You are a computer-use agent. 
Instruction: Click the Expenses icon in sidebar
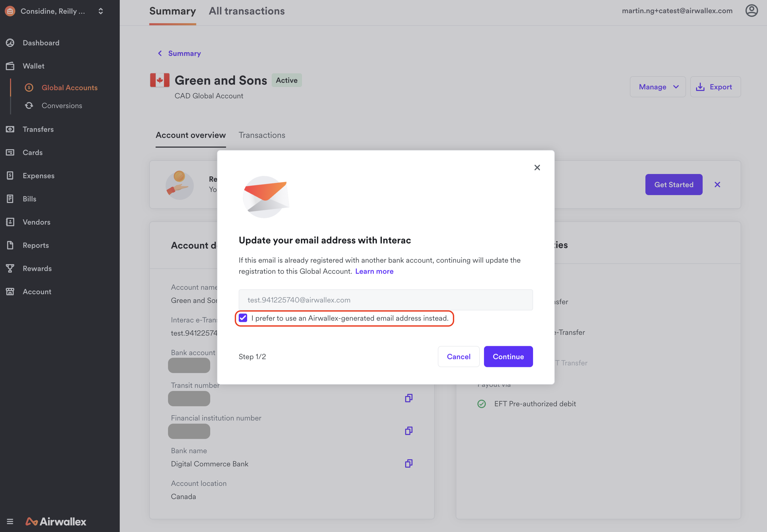10,176
